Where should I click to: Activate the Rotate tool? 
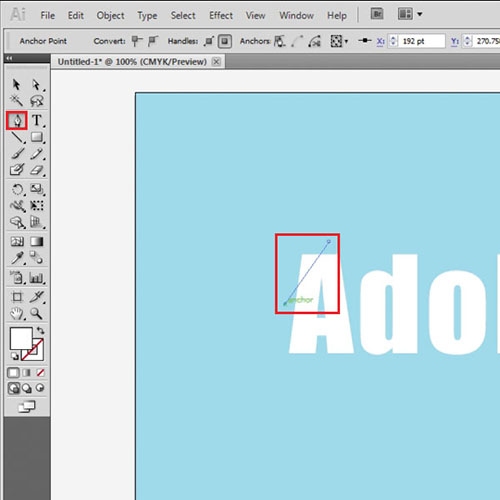tap(17, 189)
